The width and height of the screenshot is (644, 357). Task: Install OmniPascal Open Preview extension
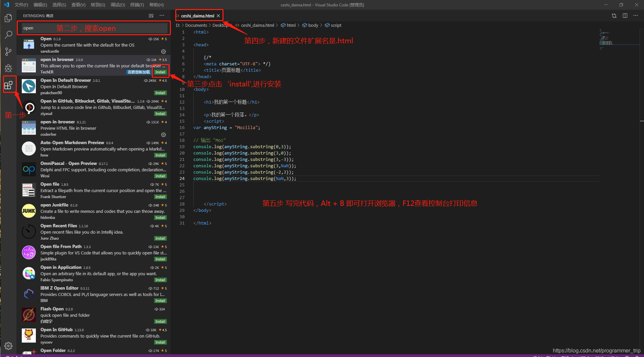160,176
